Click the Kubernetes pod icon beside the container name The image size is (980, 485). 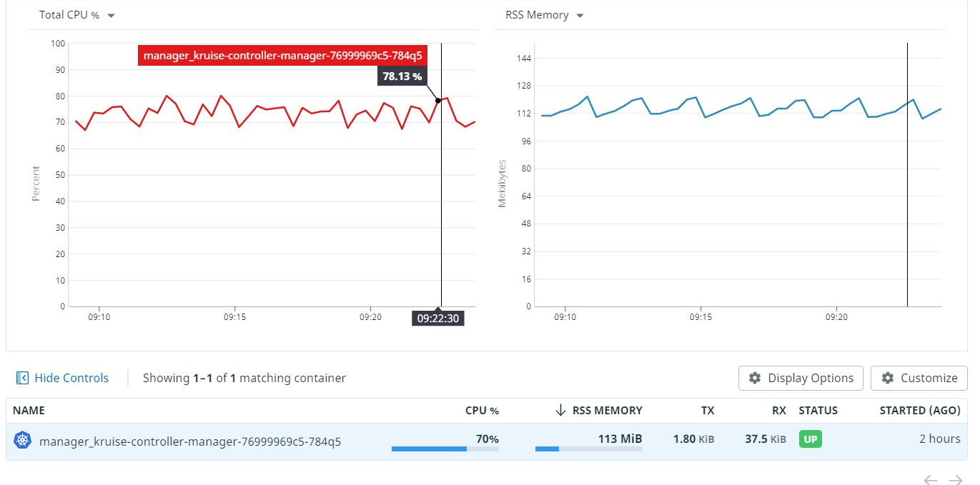point(23,439)
